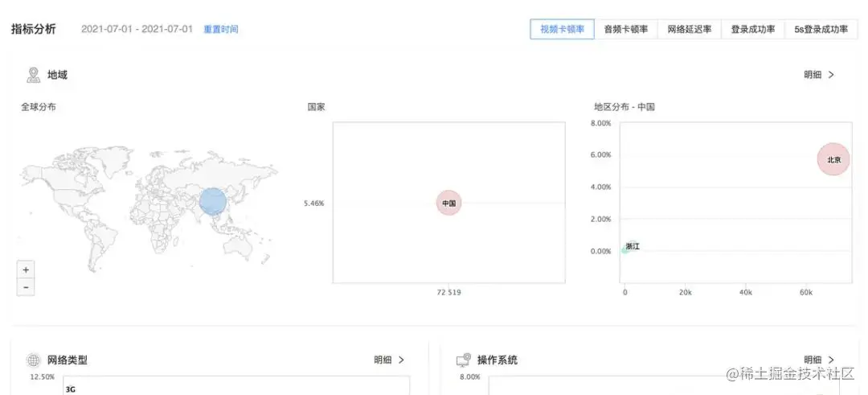The height and width of the screenshot is (395, 868).
Task: Click the 地域 location pin icon
Action: (x=34, y=75)
